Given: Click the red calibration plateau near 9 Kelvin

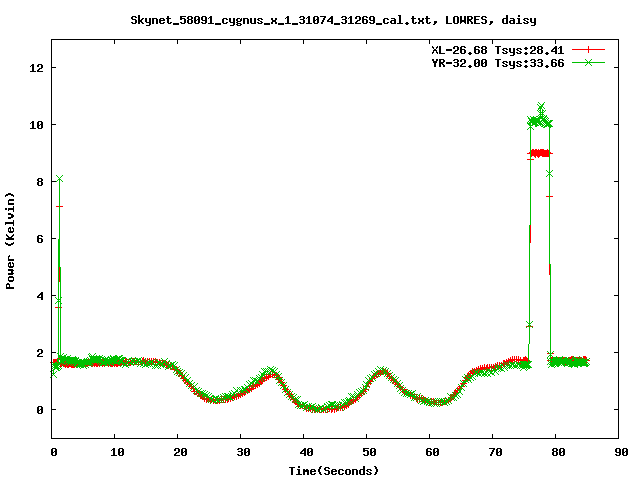Looking at the screenshot, I should tap(540, 153).
